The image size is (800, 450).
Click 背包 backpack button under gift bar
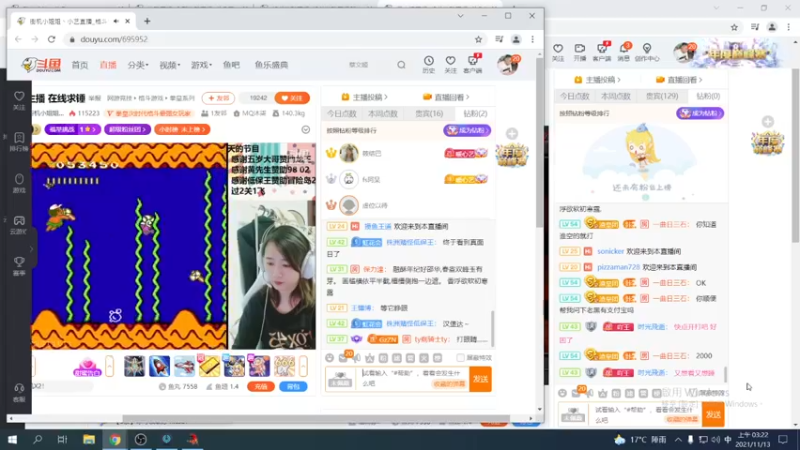coord(293,387)
